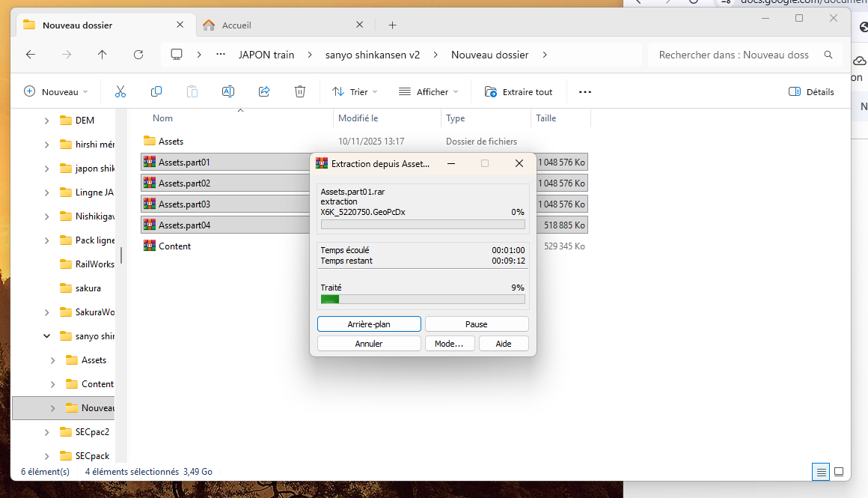
Task: Click Annuler to cancel extraction
Action: pyautogui.click(x=369, y=344)
